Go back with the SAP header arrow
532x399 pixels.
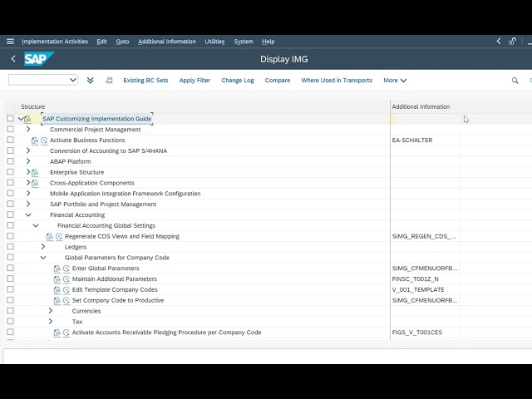pos(13,59)
